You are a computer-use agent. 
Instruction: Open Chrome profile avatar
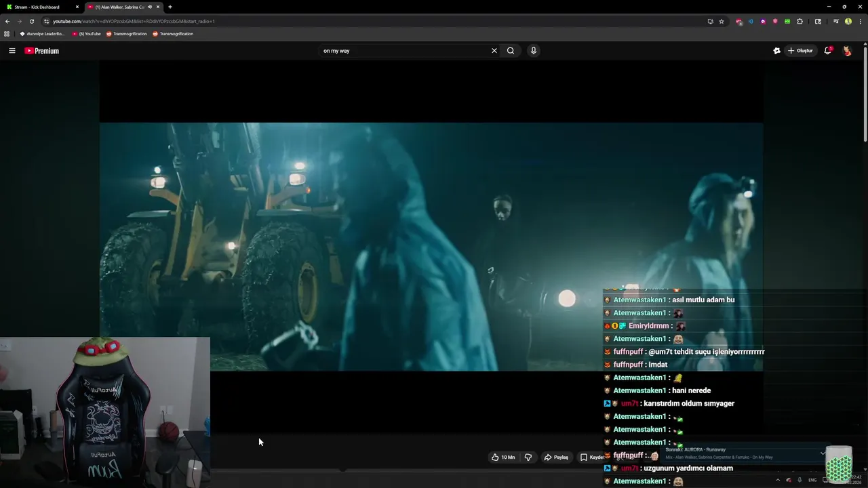click(x=848, y=21)
